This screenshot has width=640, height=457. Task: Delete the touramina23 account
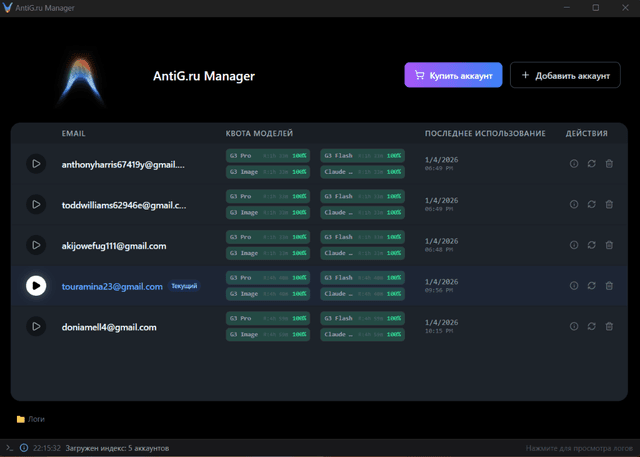click(x=609, y=286)
